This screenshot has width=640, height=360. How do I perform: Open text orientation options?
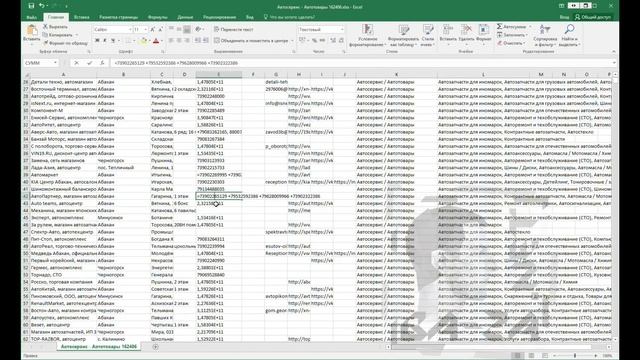pos(200,29)
